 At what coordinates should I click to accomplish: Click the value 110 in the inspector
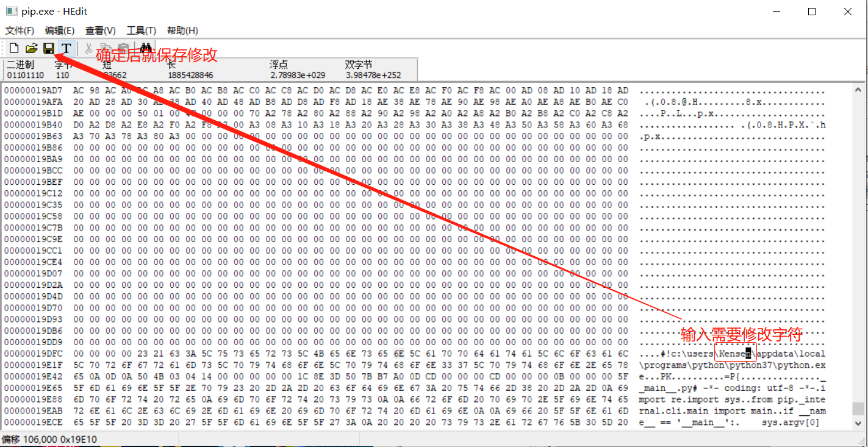point(62,75)
